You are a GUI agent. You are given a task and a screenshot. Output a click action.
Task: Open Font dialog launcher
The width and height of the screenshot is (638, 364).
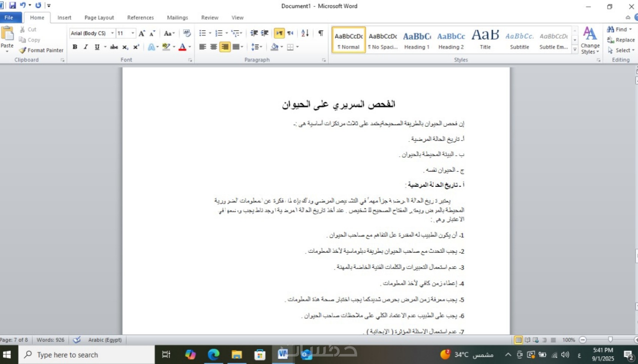(190, 60)
